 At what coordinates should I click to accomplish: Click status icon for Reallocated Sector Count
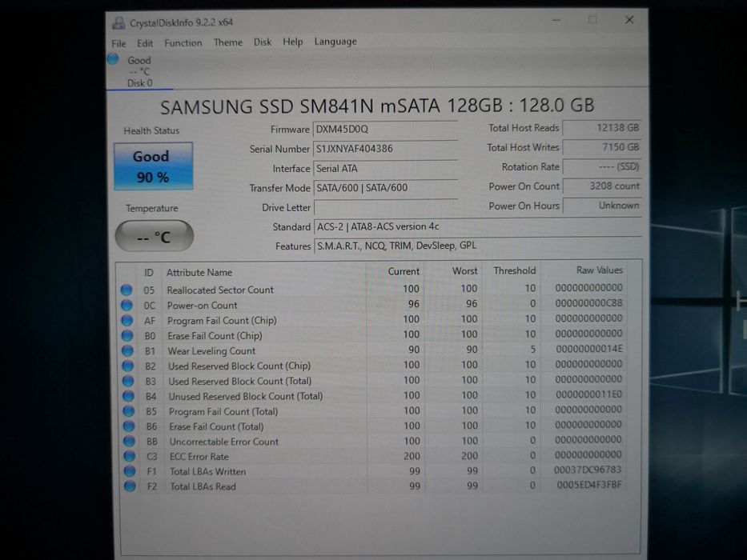pyautogui.click(x=127, y=290)
